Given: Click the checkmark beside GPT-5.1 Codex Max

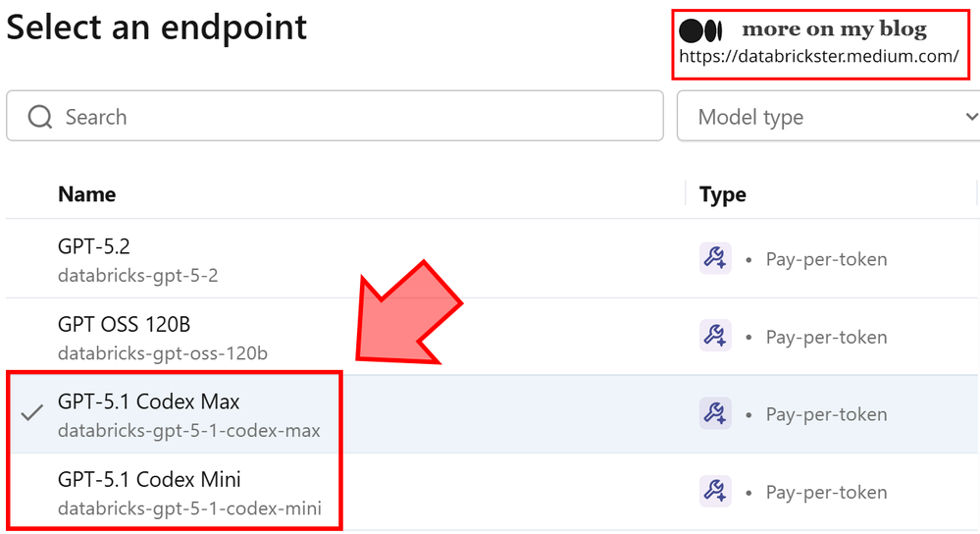Looking at the screenshot, I should coord(32,413).
